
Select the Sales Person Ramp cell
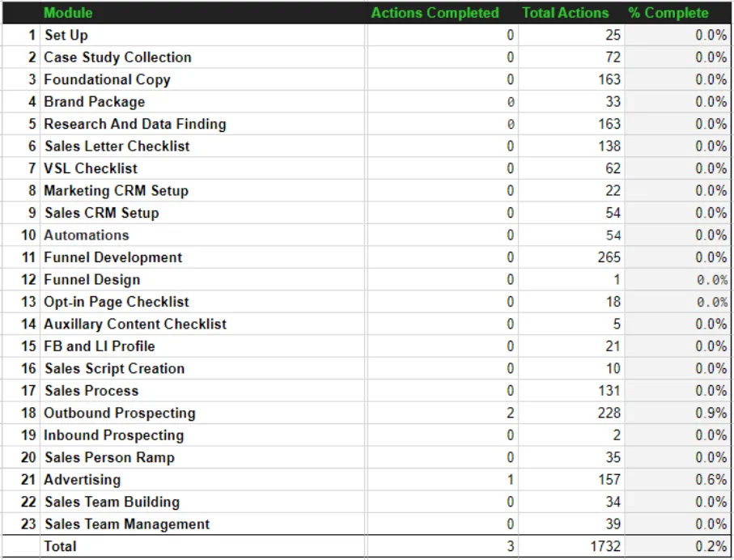pyautogui.click(x=202, y=457)
